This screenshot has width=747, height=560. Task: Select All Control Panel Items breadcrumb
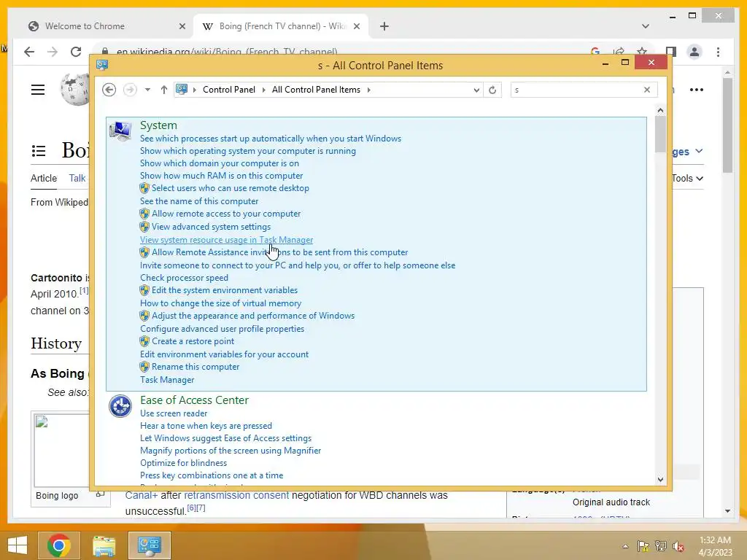[x=316, y=90]
